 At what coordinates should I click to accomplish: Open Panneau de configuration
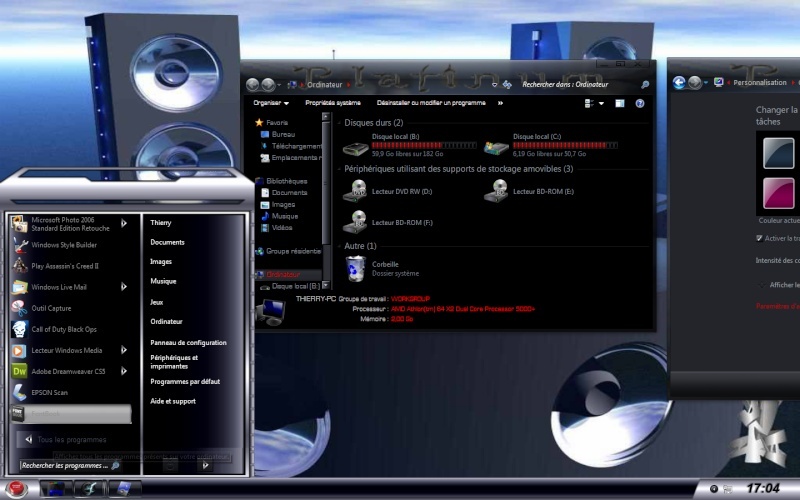tap(188, 343)
